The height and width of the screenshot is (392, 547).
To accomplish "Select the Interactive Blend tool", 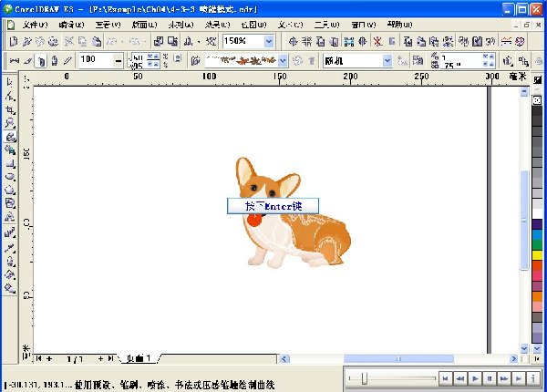I will click(10, 232).
